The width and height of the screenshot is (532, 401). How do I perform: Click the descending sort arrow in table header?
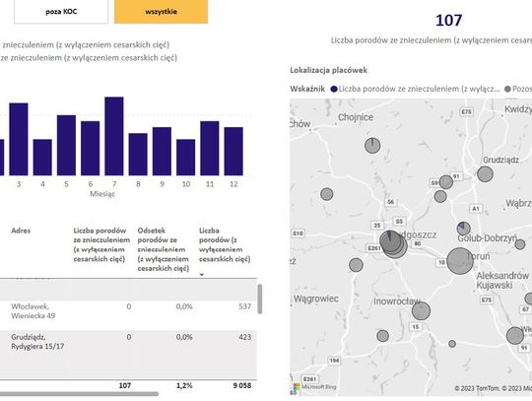pyautogui.click(x=202, y=275)
